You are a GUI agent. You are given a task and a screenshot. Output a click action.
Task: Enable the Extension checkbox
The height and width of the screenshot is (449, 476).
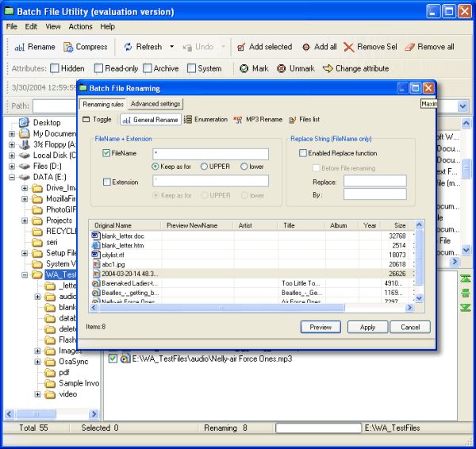point(107,182)
